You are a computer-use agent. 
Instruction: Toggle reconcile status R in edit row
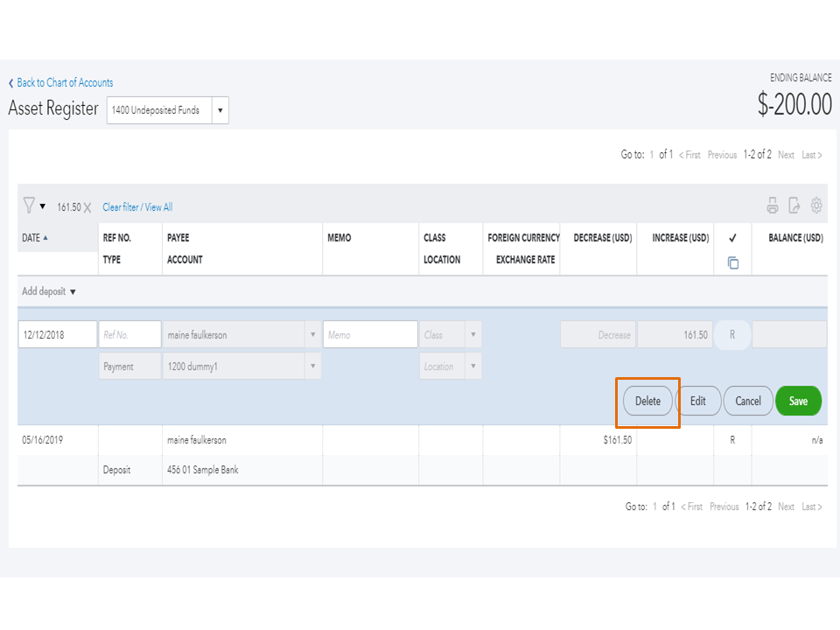(x=732, y=335)
